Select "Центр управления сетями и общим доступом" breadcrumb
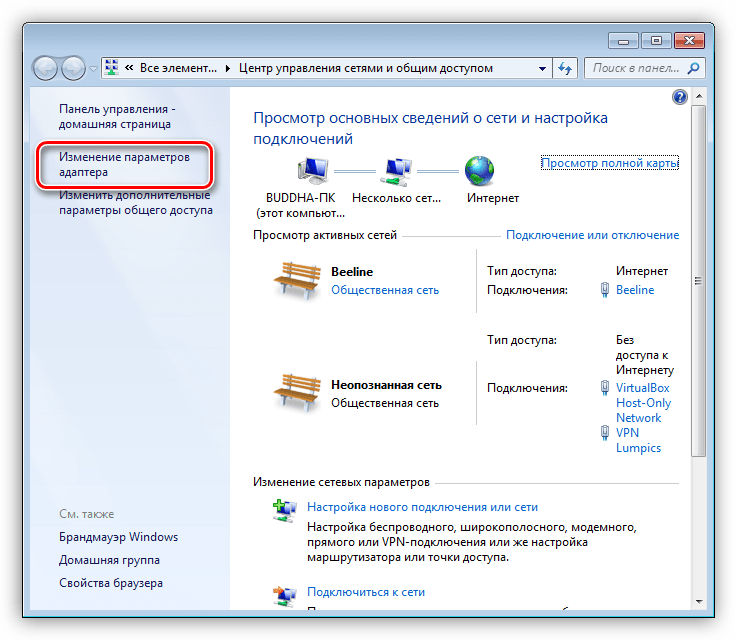The width and height of the screenshot is (737, 640). click(x=366, y=68)
